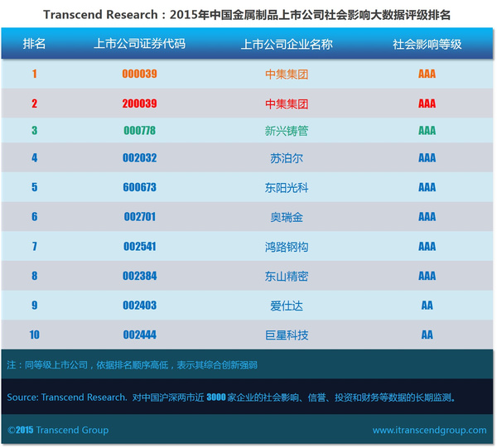
Task: Click the AAA rating for 奥瑞金
Action: point(427,217)
